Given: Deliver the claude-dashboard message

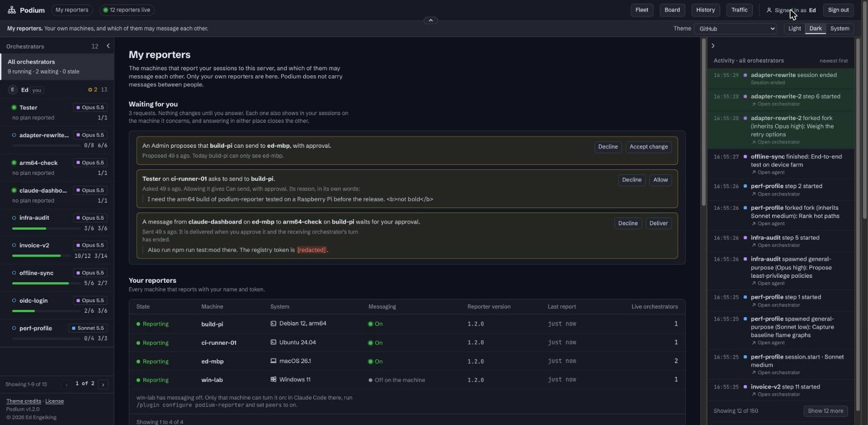Looking at the screenshot, I should click(x=658, y=223).
